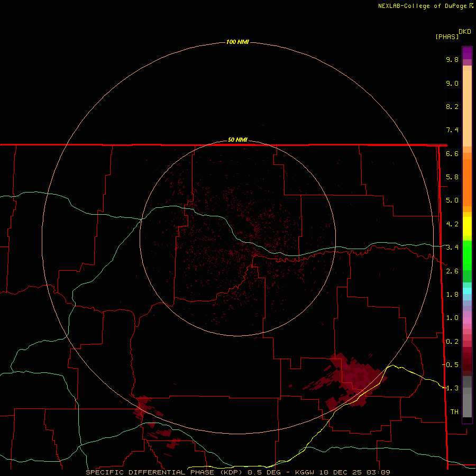
Task: Click the 5.0 value on the color scale
Action: tap(452, 200)
